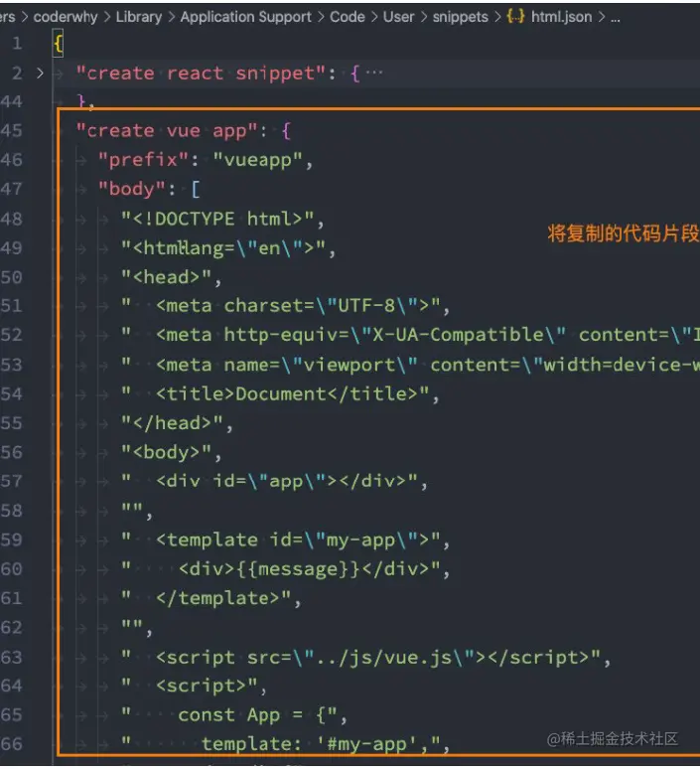Open Application Support breadcrumb folder

[x=245, y=17]
